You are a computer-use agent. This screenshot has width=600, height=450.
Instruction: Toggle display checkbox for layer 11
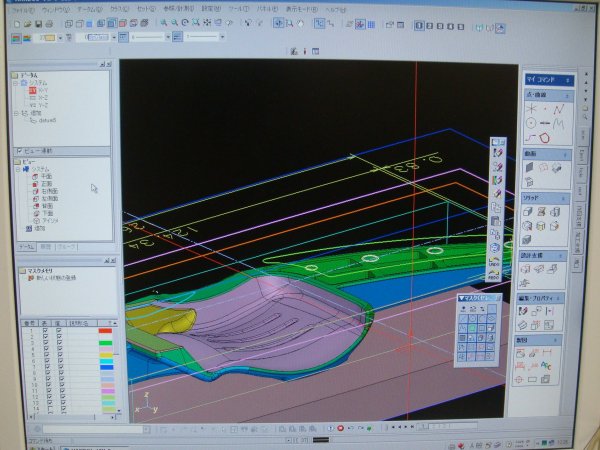click(x=48, y=391)
